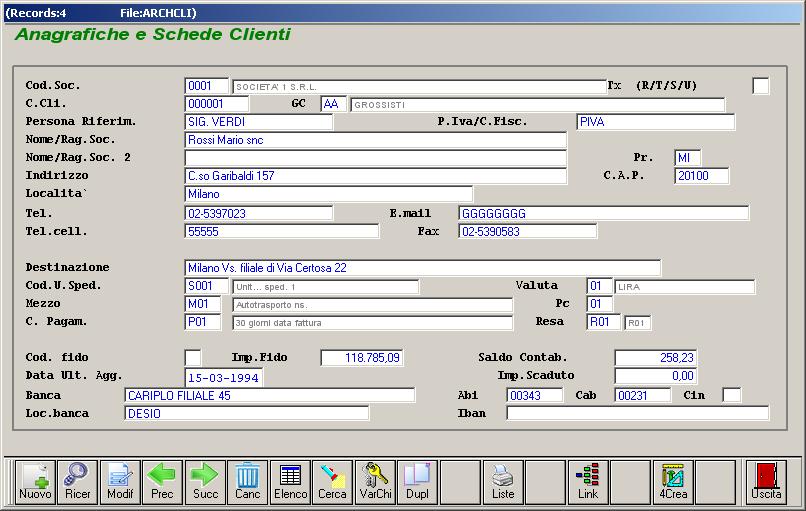Viewport: 806px width, 511px height.
Task: Click the GC code field AA
Action: point(334,104)
